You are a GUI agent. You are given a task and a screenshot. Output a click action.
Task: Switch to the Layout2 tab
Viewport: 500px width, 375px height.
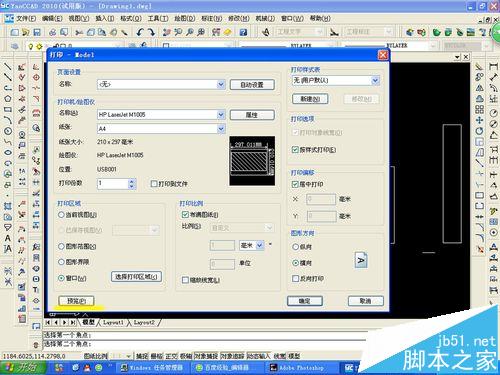[144, 322]
